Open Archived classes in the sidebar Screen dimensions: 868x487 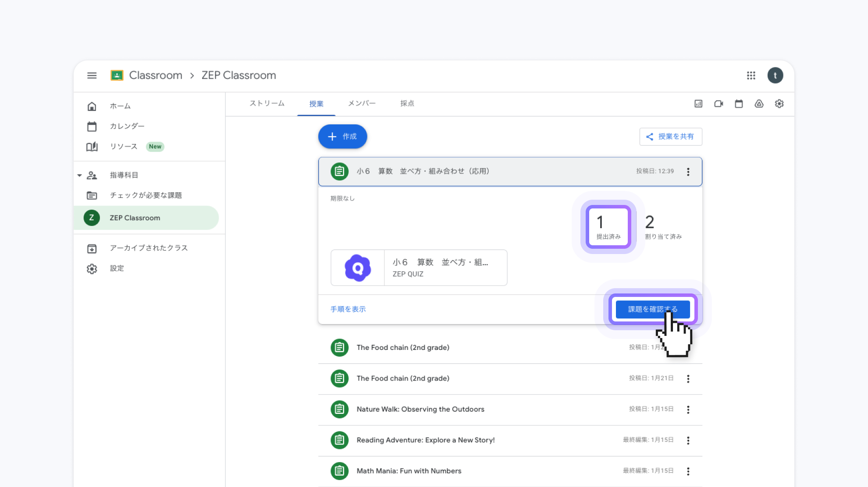148,248
